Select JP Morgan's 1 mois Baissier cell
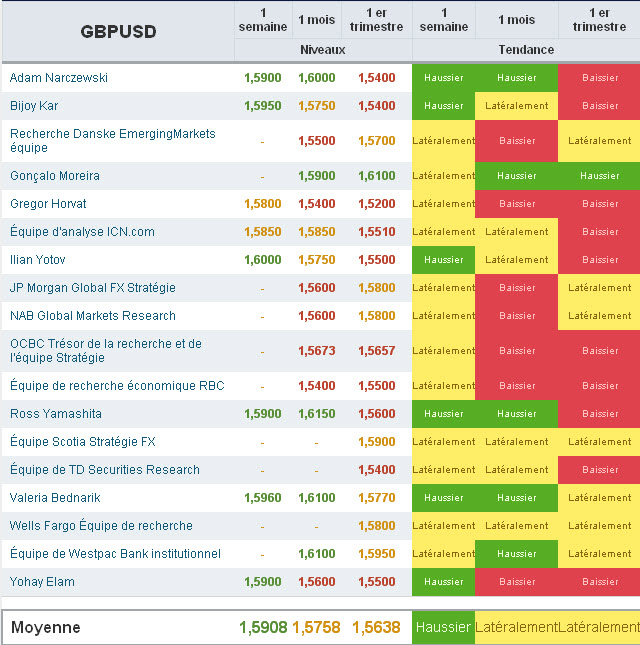Screen dimensions: 640x645 [x=517, y=288]
